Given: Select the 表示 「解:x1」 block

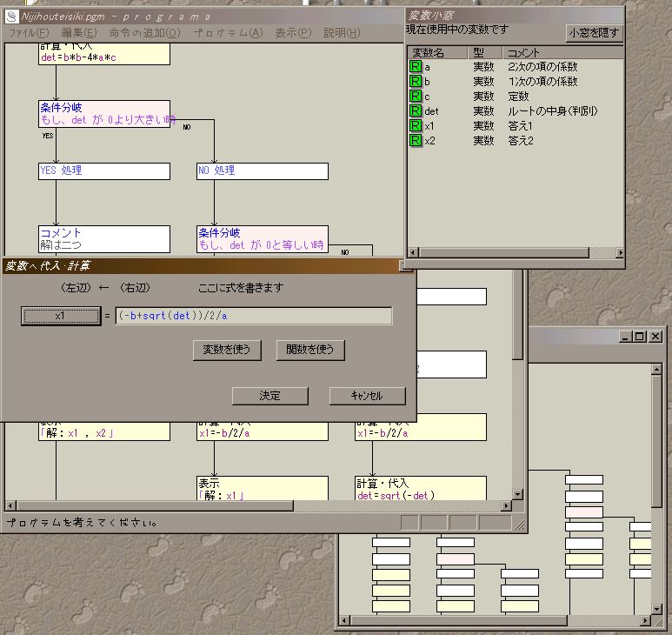Looking at the screenshot, I should pyautogui.click(x=263, y=488).
